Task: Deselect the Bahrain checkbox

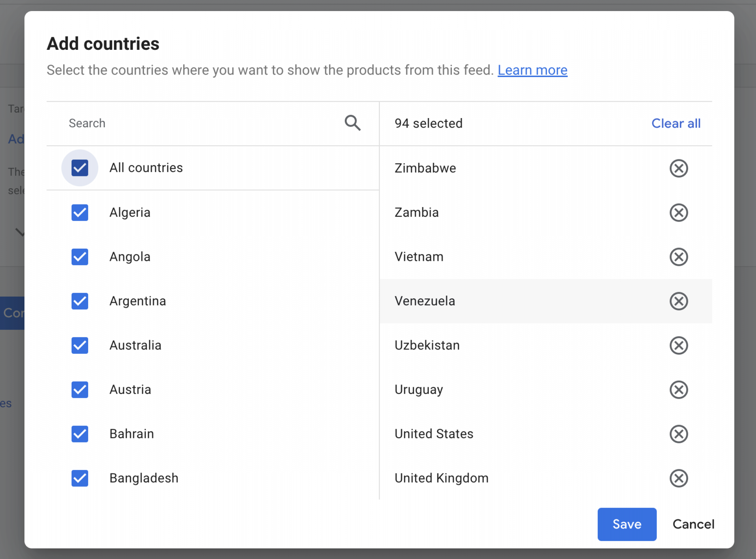Action: 80,434
